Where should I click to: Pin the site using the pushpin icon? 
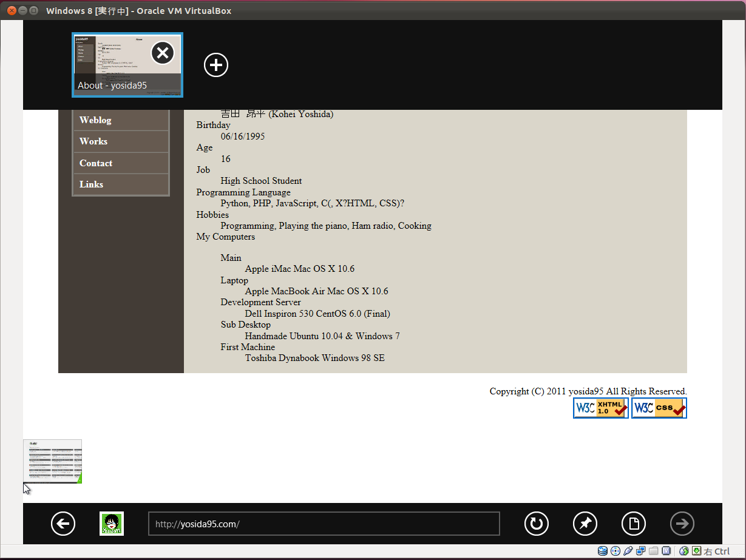click(x=585, y=524)
